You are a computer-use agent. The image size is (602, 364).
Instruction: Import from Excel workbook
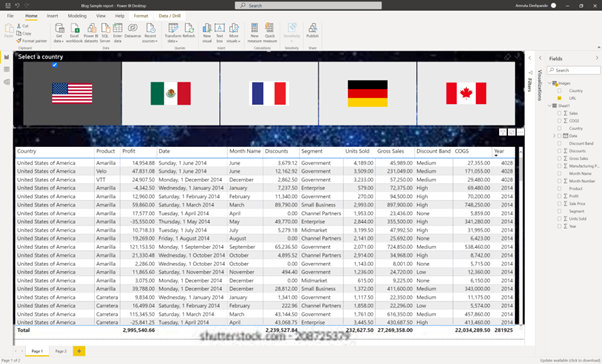tap(74, 33)
